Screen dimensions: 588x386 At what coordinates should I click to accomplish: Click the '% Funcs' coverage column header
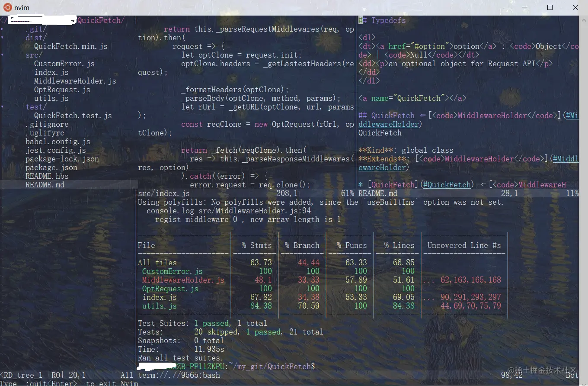coord(352,245)
